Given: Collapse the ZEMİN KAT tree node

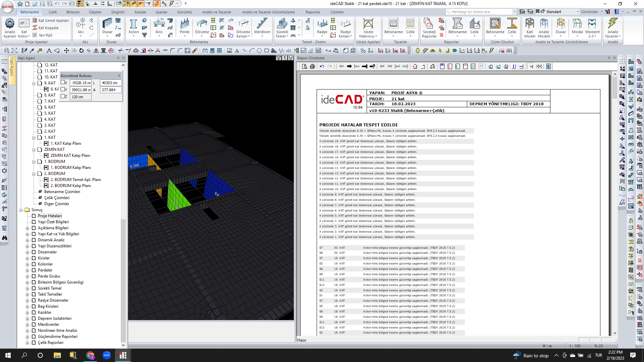Looking at the screenshot, I should (34, 150).
